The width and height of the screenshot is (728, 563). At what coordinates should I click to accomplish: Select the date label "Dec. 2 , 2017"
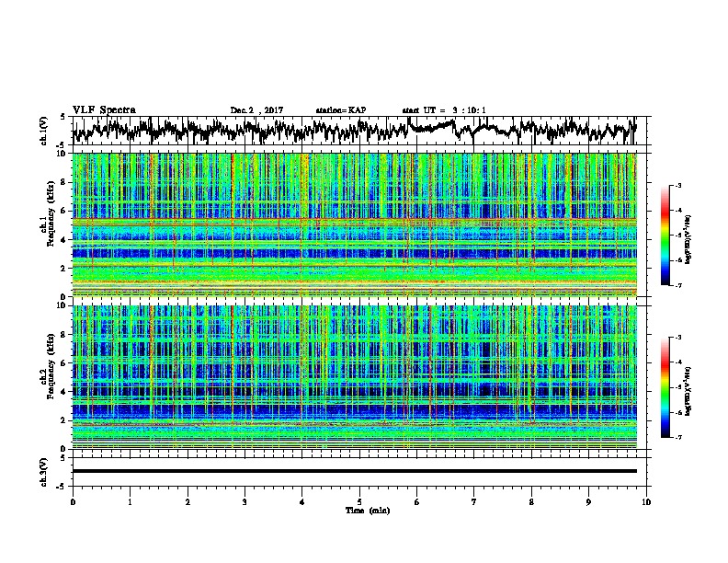point(256,110)
